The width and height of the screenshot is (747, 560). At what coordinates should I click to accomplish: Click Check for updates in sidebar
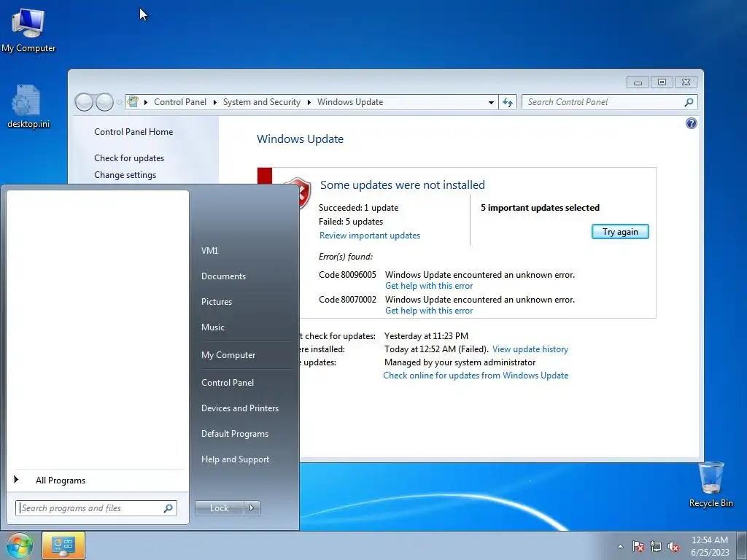[x=129, y=158]
